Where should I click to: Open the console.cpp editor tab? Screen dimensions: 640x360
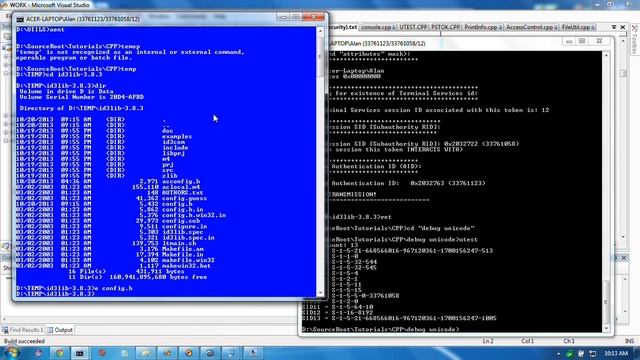pos(378,27)
